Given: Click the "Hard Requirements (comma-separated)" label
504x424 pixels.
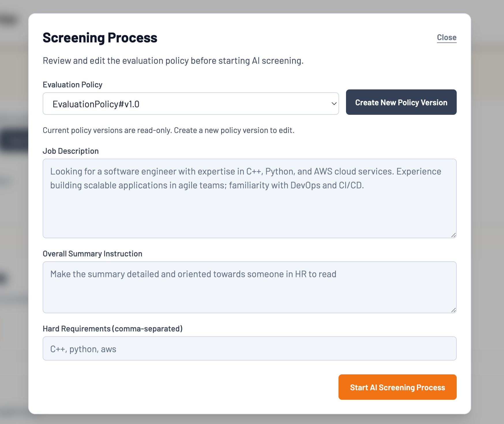Looking at the screenshot, I should pyautogui.click(x=112, y=329).
